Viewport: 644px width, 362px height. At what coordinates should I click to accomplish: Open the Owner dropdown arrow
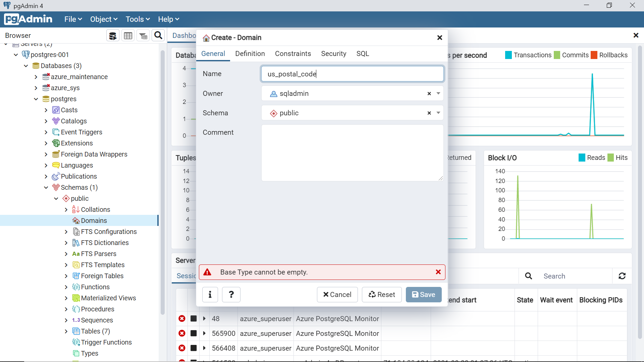438,94
